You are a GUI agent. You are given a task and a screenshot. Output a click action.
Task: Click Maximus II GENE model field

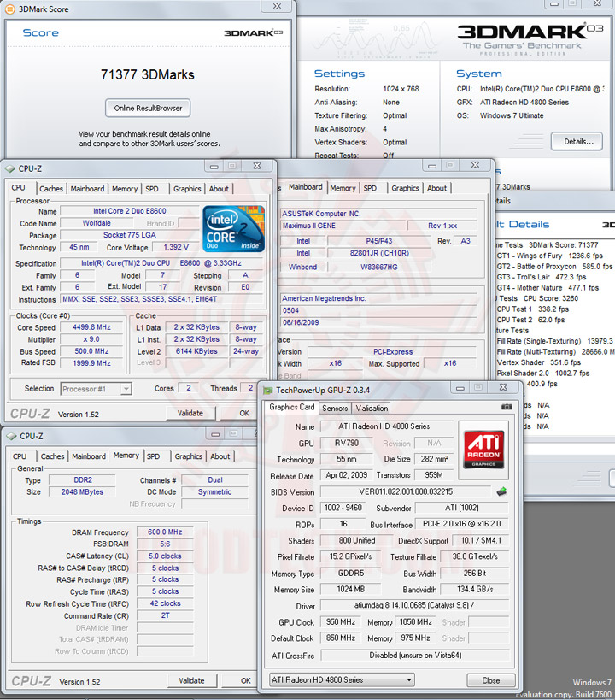[x=343, y=226]
